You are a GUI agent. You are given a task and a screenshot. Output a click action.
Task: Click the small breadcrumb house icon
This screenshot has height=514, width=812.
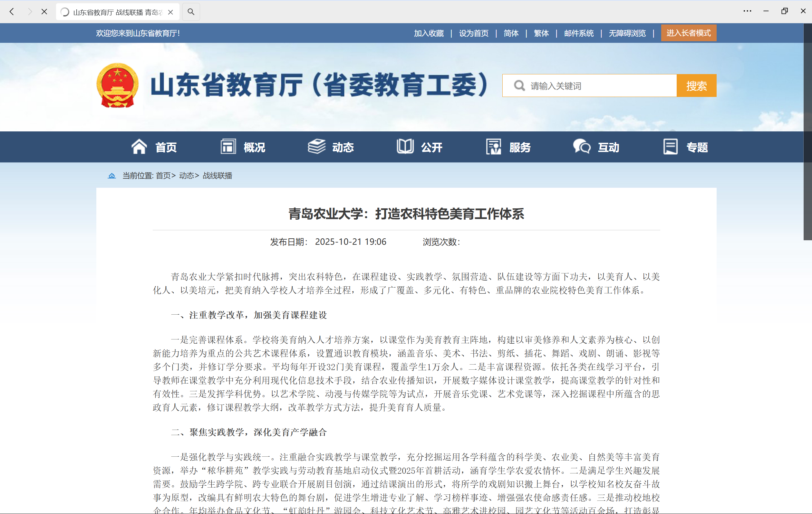[x=111, y=176]
